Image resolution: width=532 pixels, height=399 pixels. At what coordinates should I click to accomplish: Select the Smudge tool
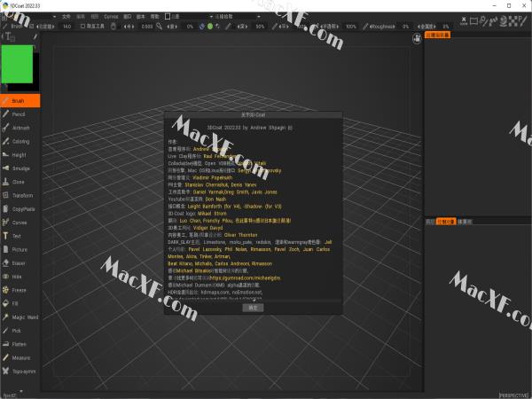click(20, 168)
